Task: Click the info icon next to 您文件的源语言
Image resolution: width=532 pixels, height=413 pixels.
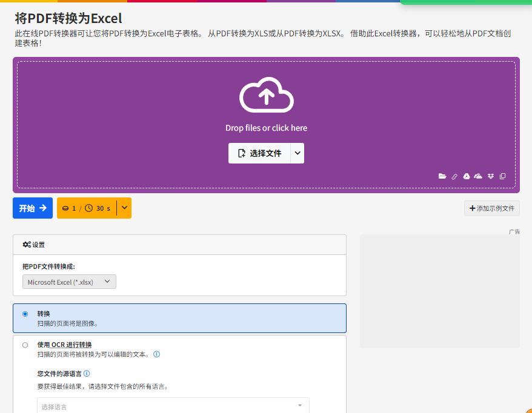Action: pos(87,373)
